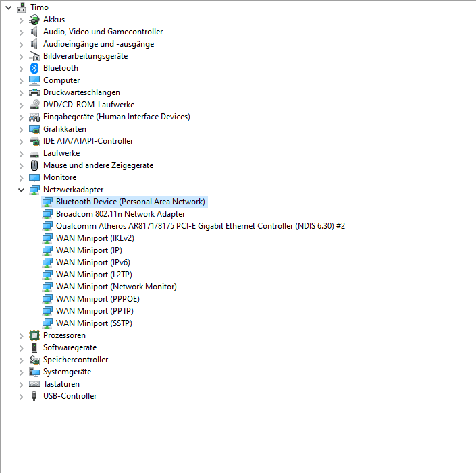This screenshot has width=476, height=473.
Task: Click the Eingabegeräte Human Interface Devices icon
Action: (x=34, y=117)
